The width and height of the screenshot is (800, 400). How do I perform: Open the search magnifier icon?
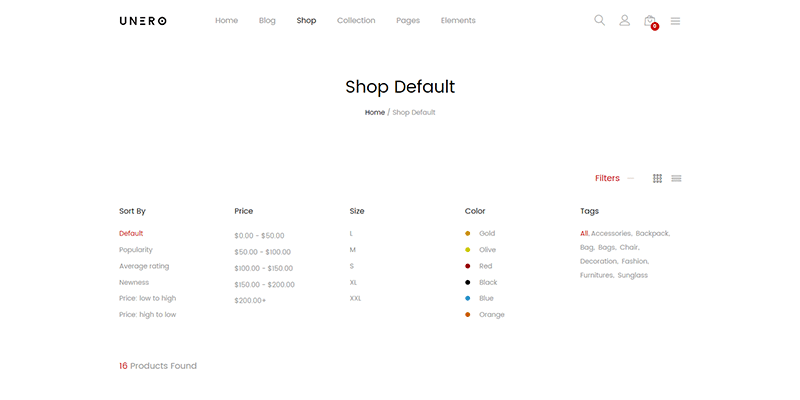point(599,20)
